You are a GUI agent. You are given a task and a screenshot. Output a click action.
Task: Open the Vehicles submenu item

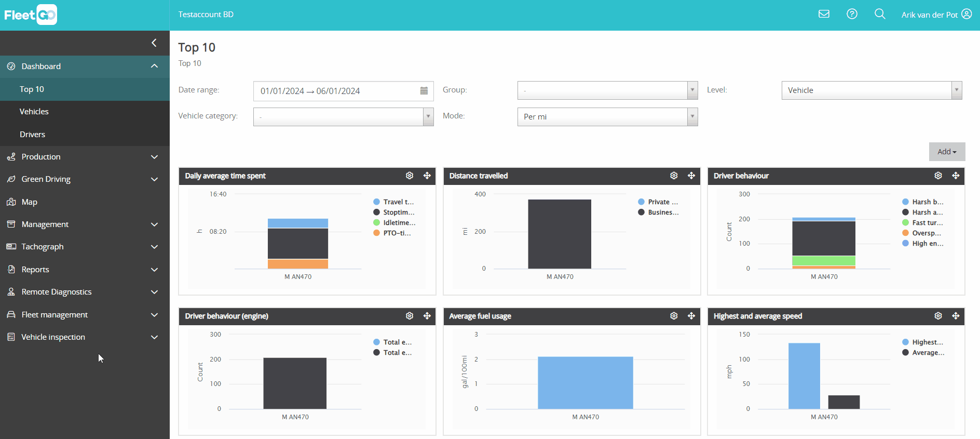[85, 112]
